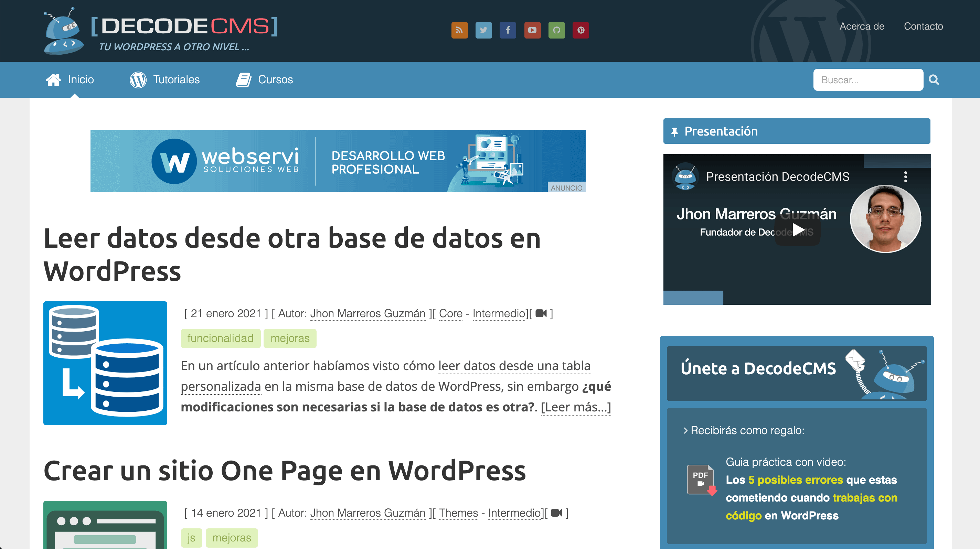
Task: Click the '21 enero 2021' date text
Action: pos(226,313)
